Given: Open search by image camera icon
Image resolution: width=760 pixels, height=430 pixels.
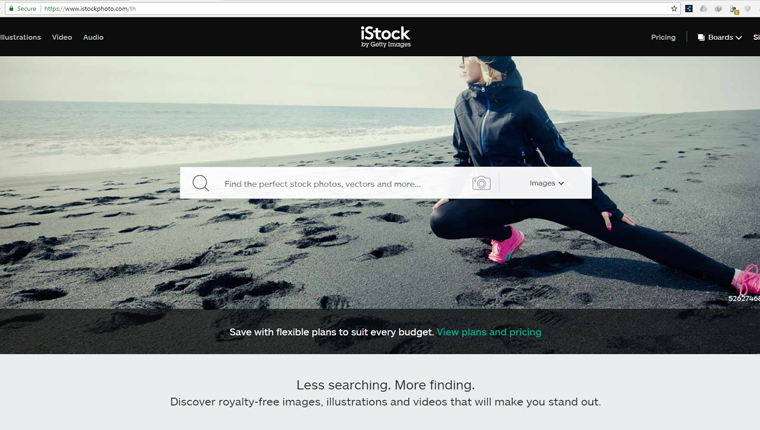Looking at the screenshot, I should pyautogui.click(x=481, y=183).
